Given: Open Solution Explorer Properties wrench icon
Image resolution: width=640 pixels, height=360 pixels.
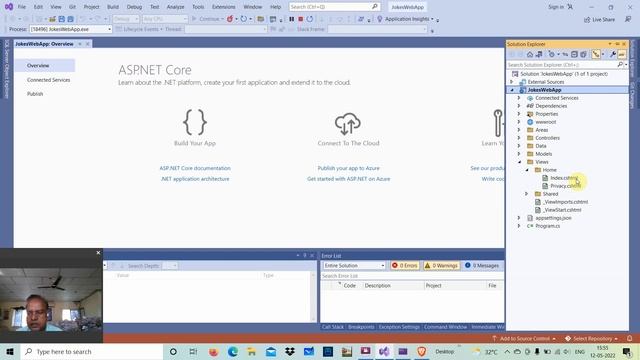Looking at the screenshot, I should pyautogui.click(x=613, y=54).
